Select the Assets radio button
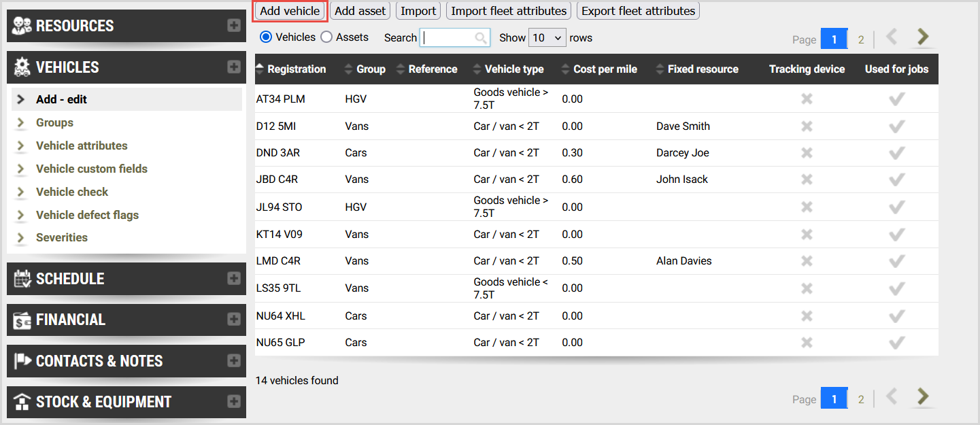Screen dimensions: 980x425 click(326, 37)
